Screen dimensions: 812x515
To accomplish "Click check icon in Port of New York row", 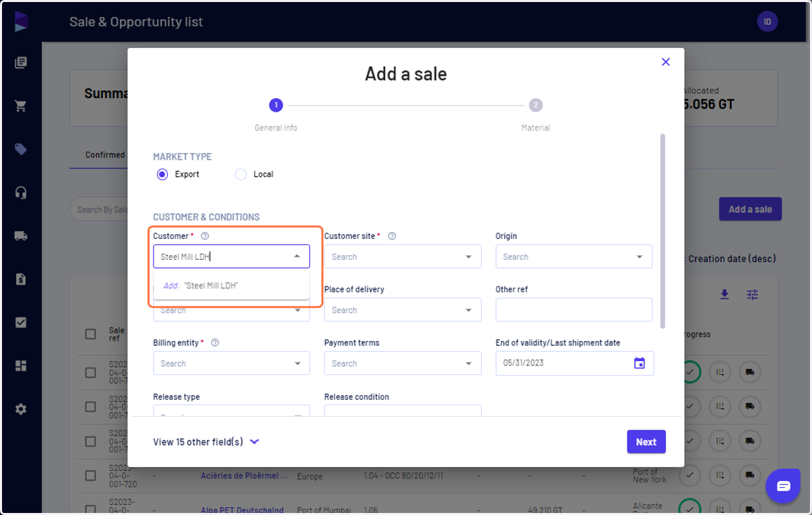I will click(x=690, y=476).
